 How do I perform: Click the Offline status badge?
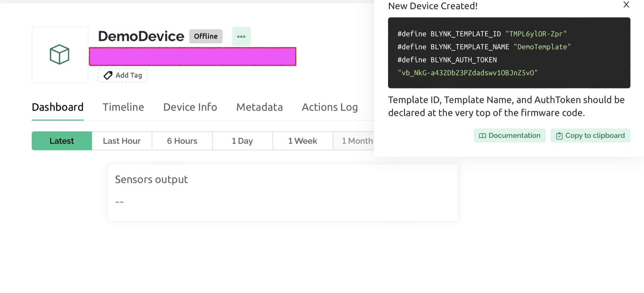(206, 36)
